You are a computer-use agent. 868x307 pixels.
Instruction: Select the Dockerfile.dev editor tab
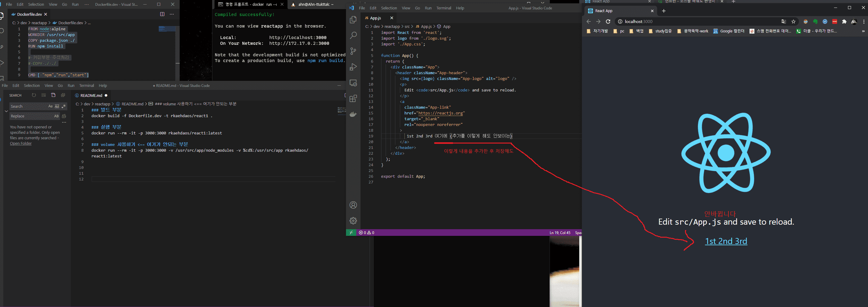[x=29, y=14]
